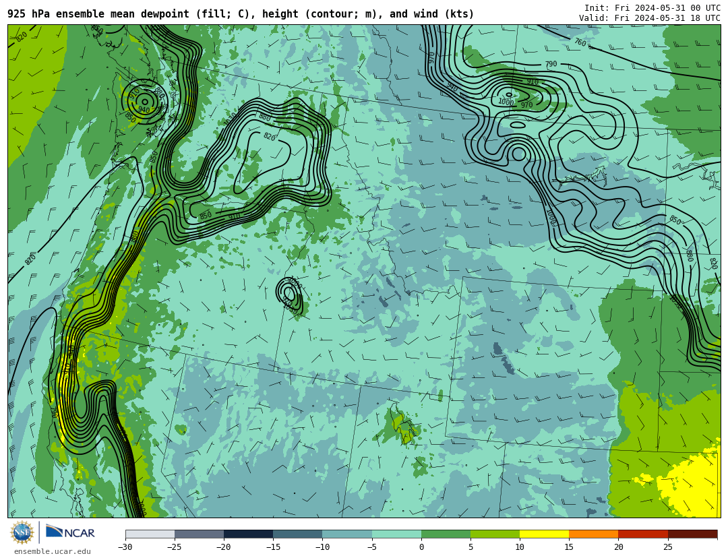Click the 15 colorbar tick label
728x560 pixels.
(x=569, y=547)
